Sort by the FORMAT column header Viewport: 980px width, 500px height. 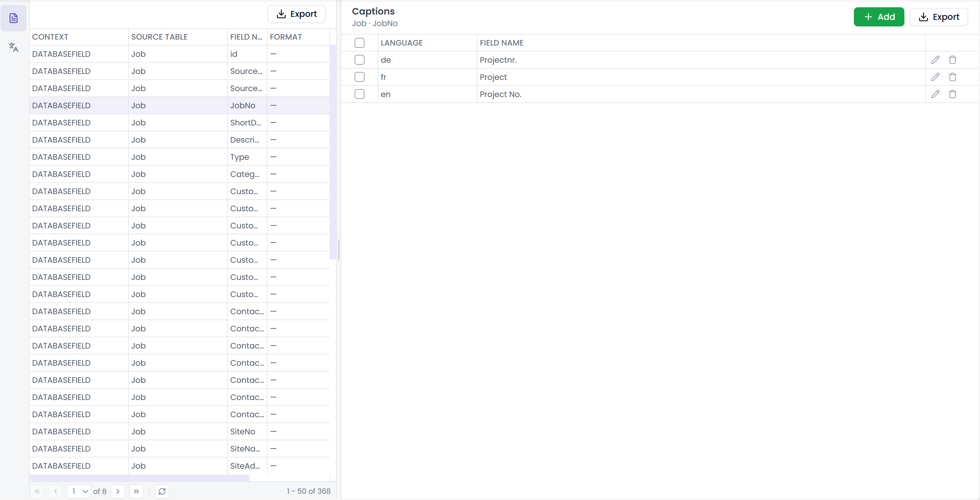pyautogui.click(x=298, y=37)
